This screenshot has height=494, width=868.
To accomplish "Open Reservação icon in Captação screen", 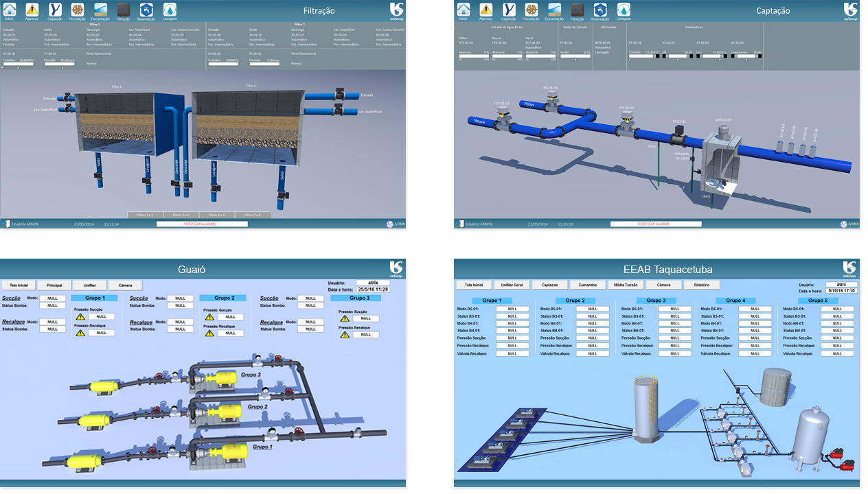I will coord(600,10).
